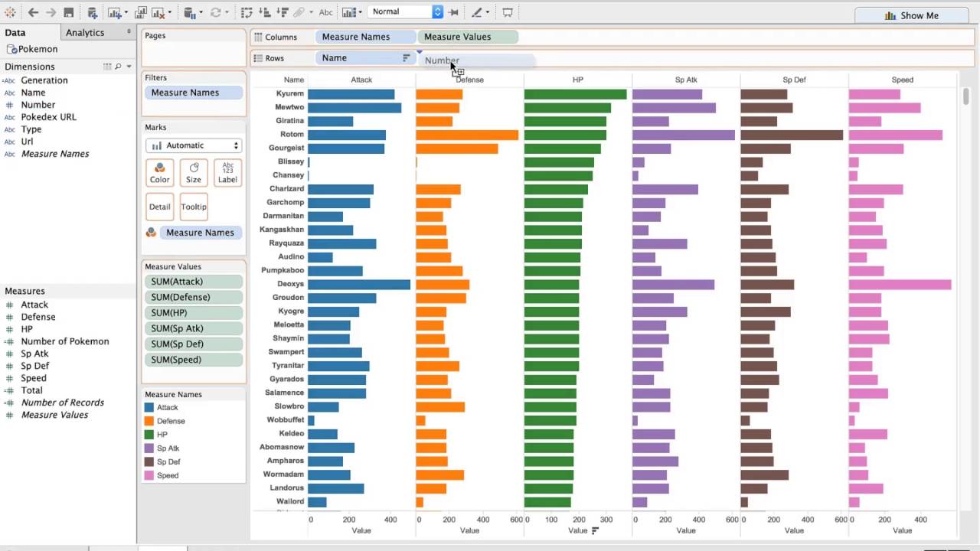Click the Tableau start page icon
980x551 pixels.
(x=11, y=12)
